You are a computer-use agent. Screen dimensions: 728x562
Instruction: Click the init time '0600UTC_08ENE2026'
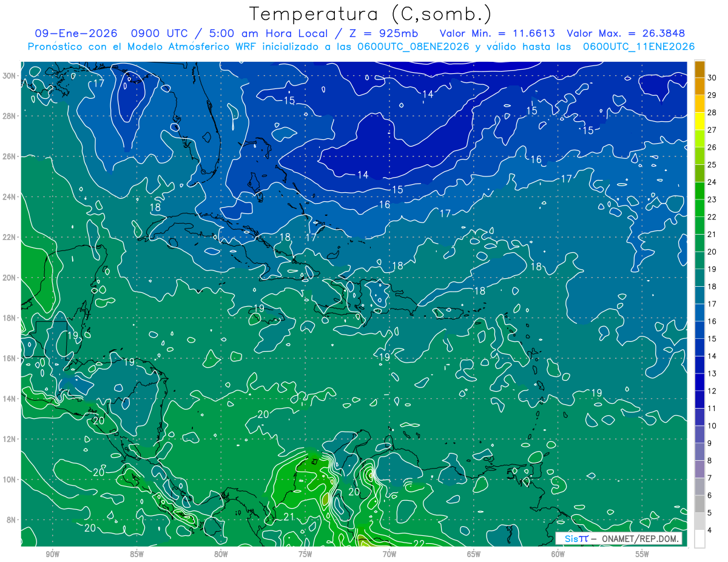(x=413, y=47)
